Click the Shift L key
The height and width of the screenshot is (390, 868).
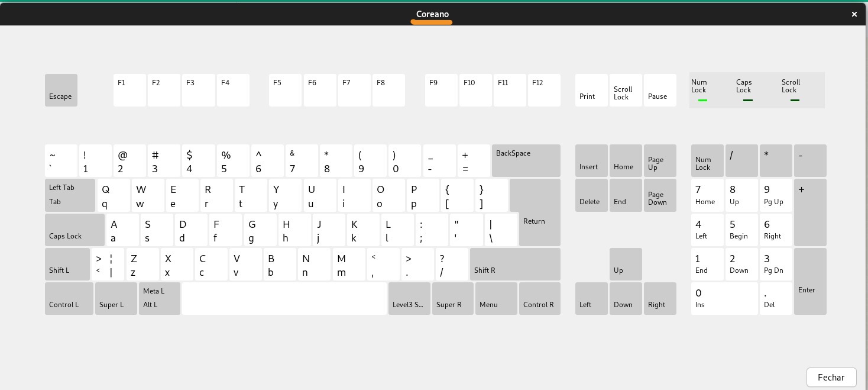[x=67, y=264]
